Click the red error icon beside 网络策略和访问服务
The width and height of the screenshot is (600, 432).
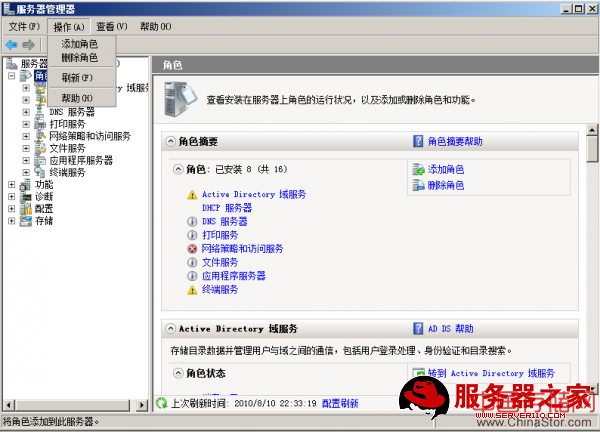point(192,248)
